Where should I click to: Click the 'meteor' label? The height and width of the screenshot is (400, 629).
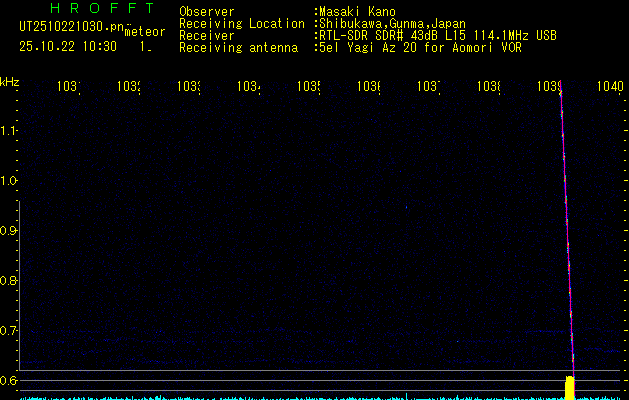pos(144,32)
